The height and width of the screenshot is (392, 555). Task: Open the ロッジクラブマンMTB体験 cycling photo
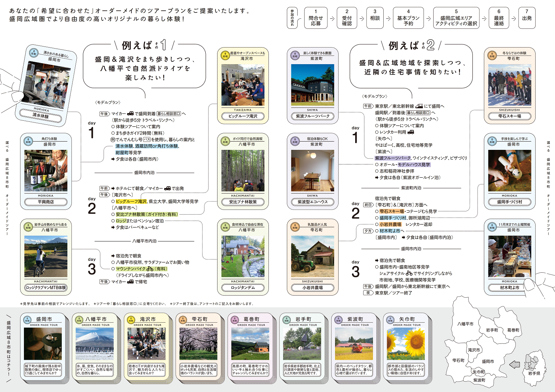tap(46, 257)
